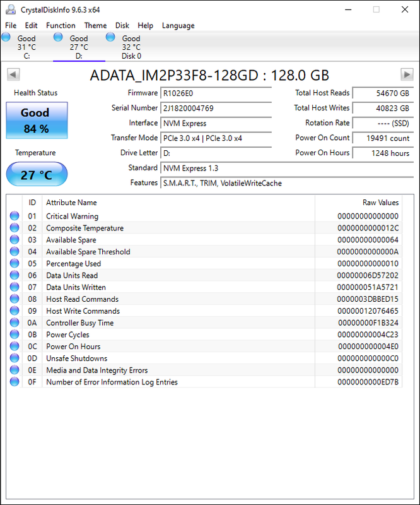
Task: Click the ID column header
Action: point(32,202)
